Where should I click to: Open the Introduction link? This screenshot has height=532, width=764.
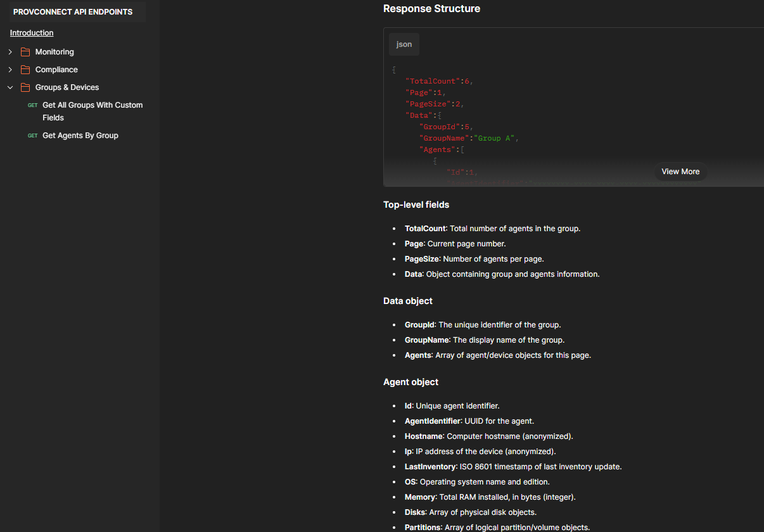(x=32, y=33)
